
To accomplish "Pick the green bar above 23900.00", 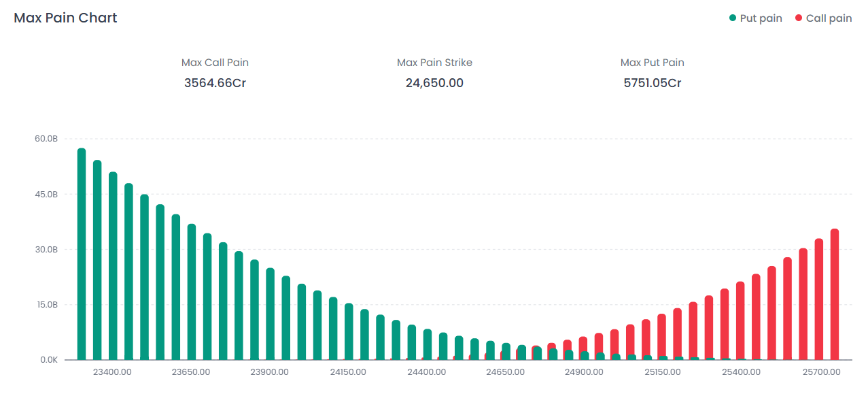I will click(270, 314).
